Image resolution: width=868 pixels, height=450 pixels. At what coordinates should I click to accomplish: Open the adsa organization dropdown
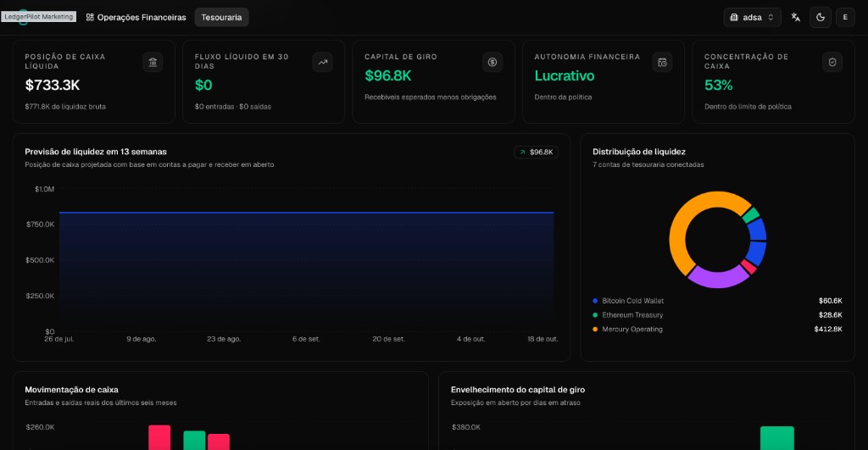click(x=753, y=17)
